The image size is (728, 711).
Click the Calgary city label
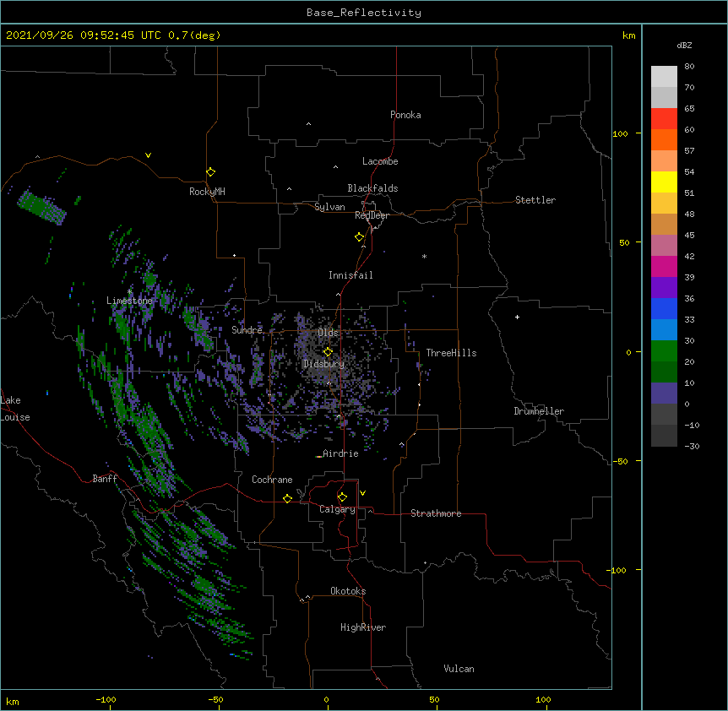[337, 509]
